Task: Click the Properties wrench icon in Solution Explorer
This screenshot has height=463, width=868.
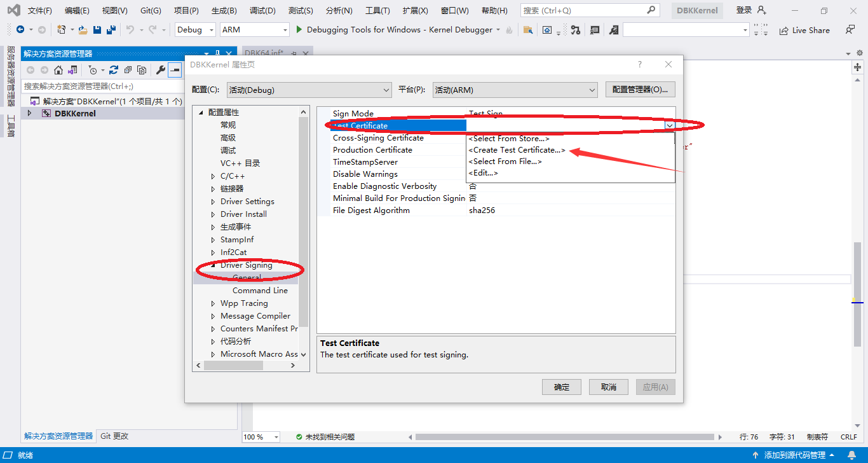Action: [x=161, y=70]
